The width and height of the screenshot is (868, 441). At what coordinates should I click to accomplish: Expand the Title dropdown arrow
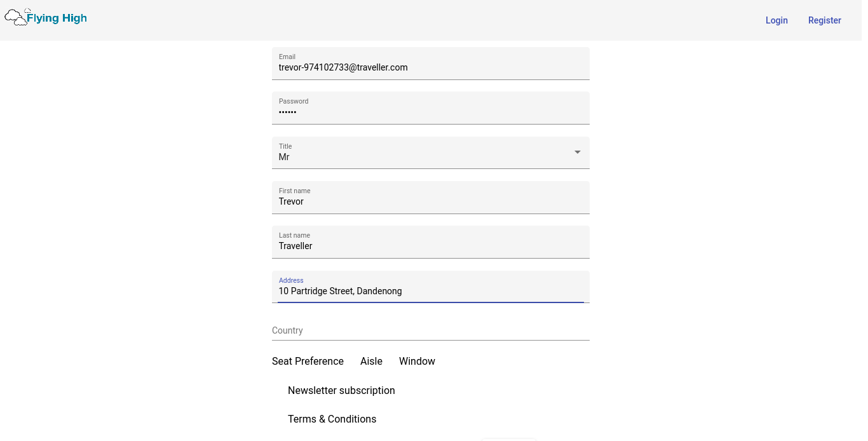[577, 153]
